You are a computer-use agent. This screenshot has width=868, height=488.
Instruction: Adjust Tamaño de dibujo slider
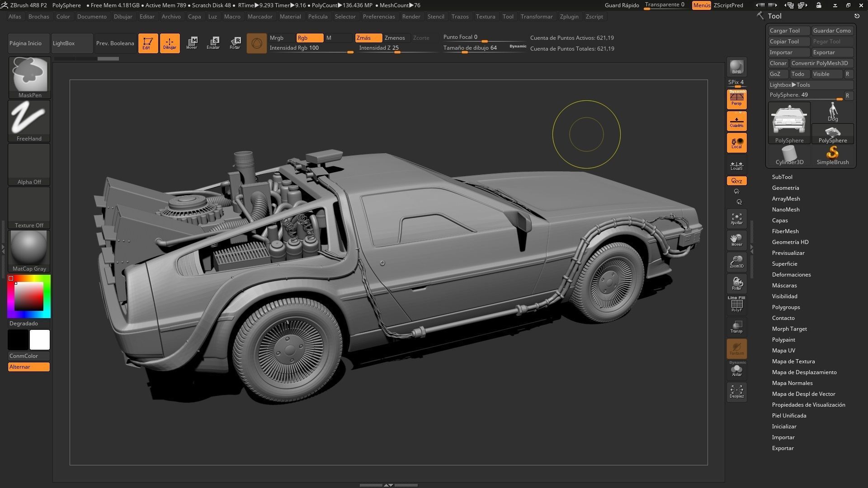pyautogui.click(x=485, y=48)
